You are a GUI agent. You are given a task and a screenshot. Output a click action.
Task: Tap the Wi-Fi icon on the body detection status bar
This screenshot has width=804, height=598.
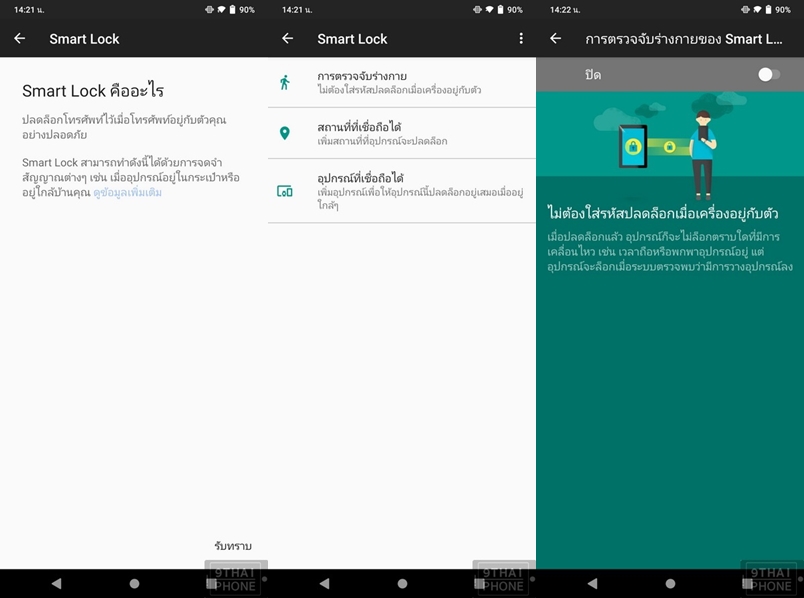(x=757, y=10)
